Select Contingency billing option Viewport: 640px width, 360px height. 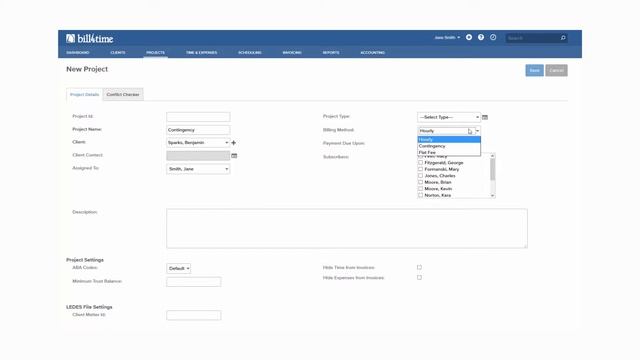click(449, 146)
